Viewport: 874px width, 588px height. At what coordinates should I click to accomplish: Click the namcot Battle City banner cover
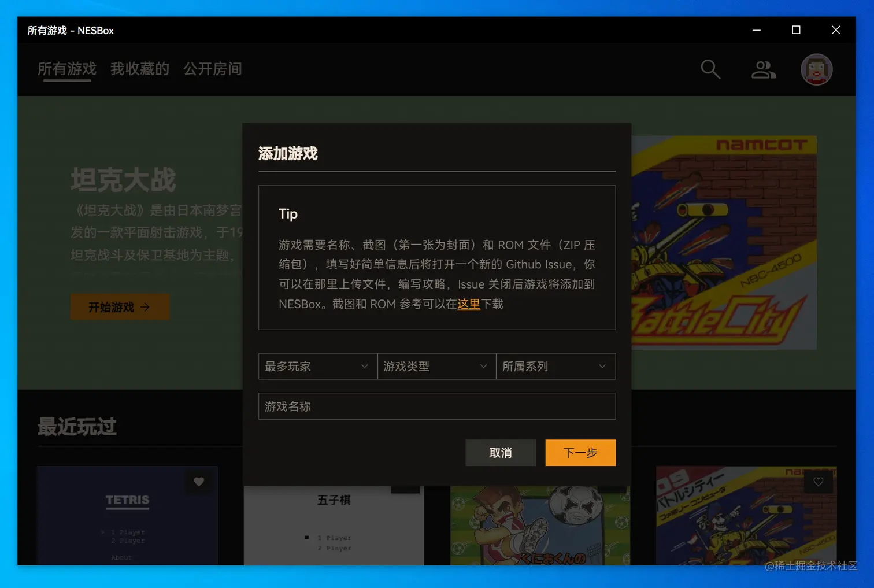(x=724, y=242)
